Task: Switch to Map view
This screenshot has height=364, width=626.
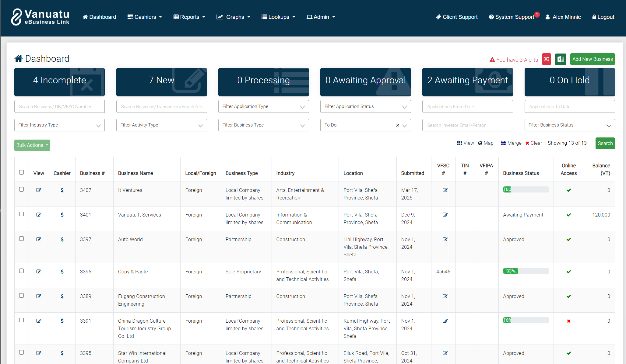Action: click(x=486, y=143)
